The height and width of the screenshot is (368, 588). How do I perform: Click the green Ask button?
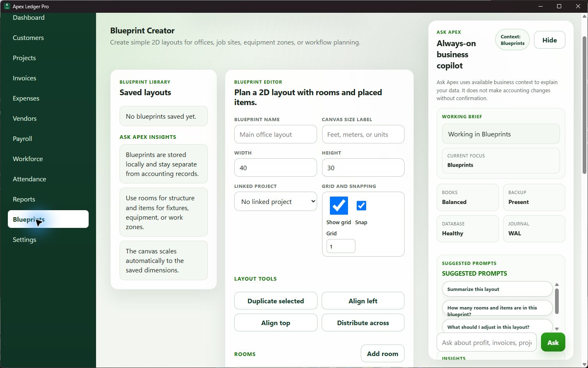point(553,342)
